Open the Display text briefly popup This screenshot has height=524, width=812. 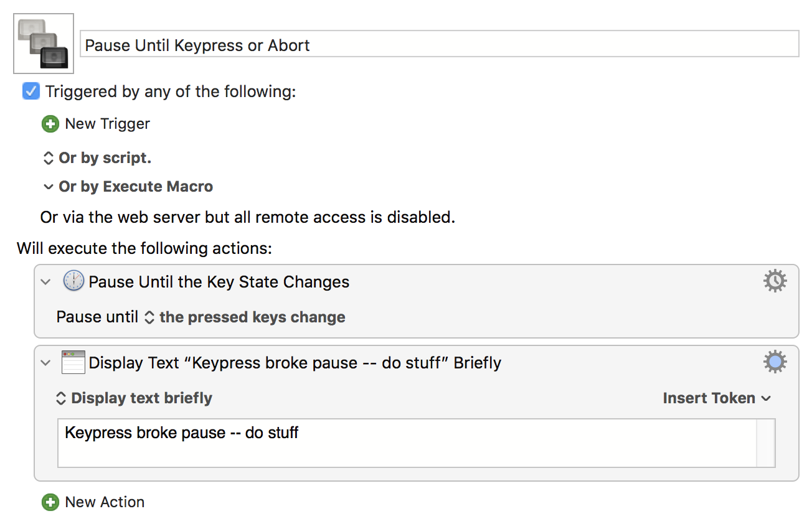[135, 398]
